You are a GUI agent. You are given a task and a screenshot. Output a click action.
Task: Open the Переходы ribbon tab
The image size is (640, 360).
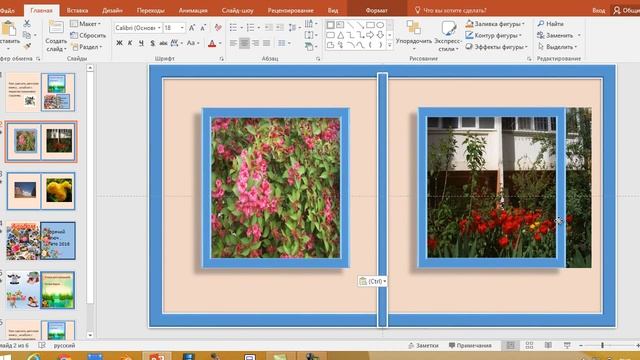pyautogui.click(x=151, y=10)
